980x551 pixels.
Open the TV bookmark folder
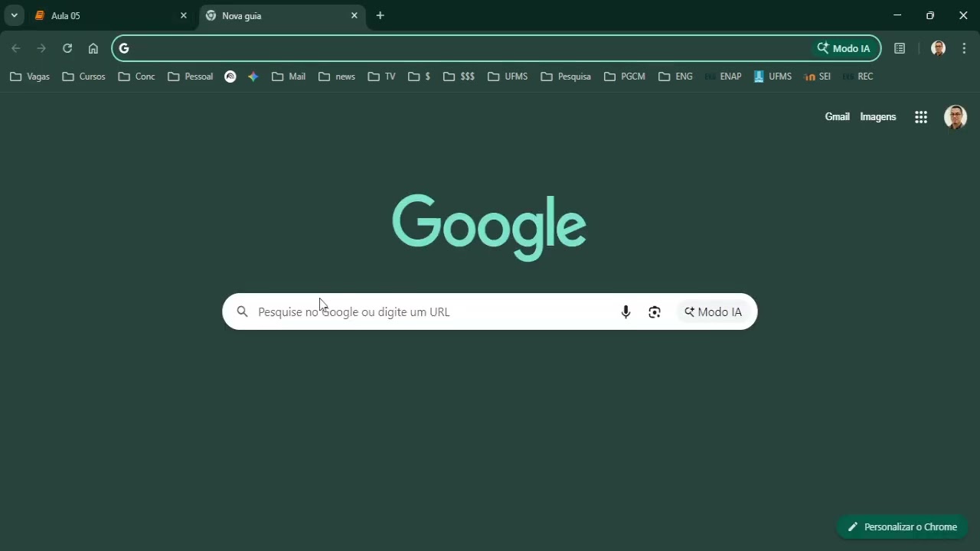point(381,77)
